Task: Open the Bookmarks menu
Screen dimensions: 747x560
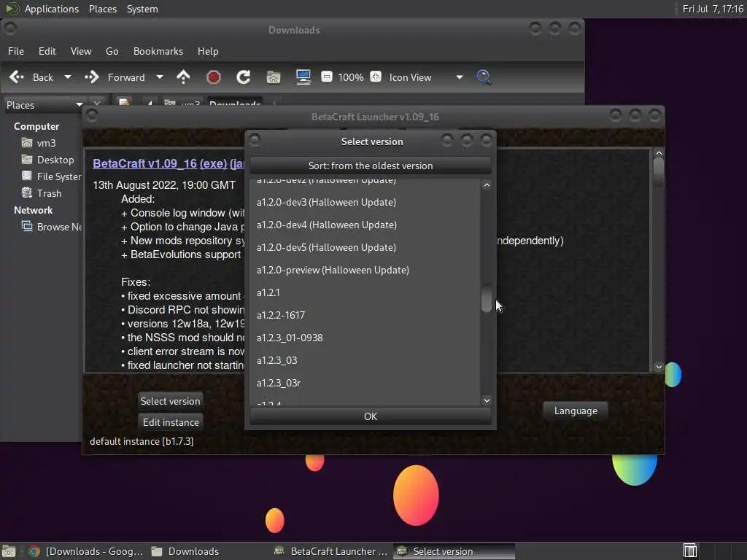Action: [x=158, y=51]
